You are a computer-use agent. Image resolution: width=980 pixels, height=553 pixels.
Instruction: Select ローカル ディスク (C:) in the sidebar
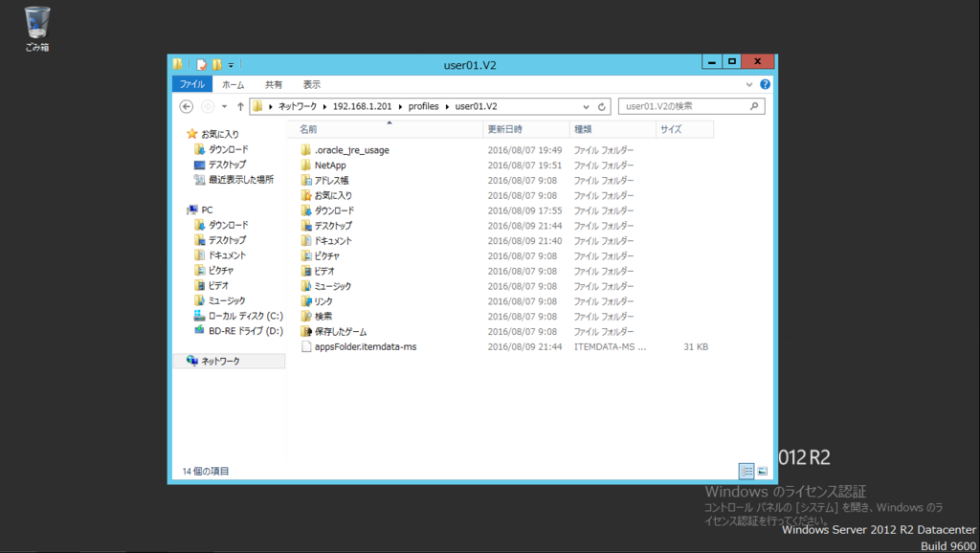(238, 316)
